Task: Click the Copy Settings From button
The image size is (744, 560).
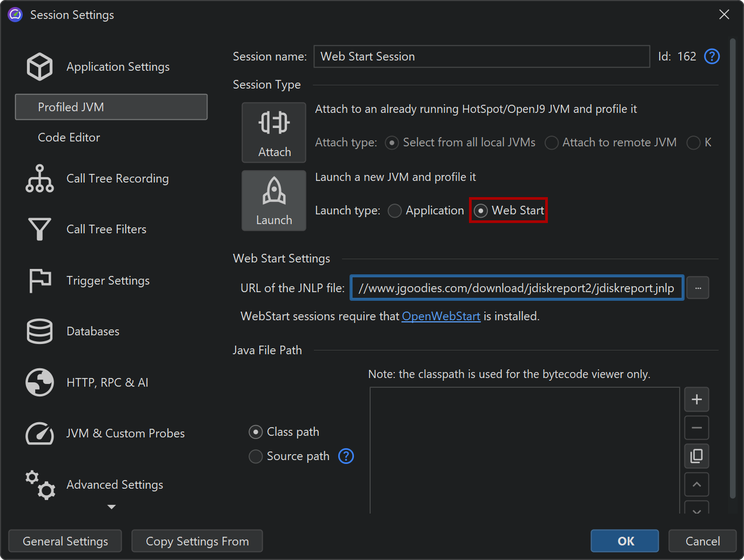Action: coord(197,541)
